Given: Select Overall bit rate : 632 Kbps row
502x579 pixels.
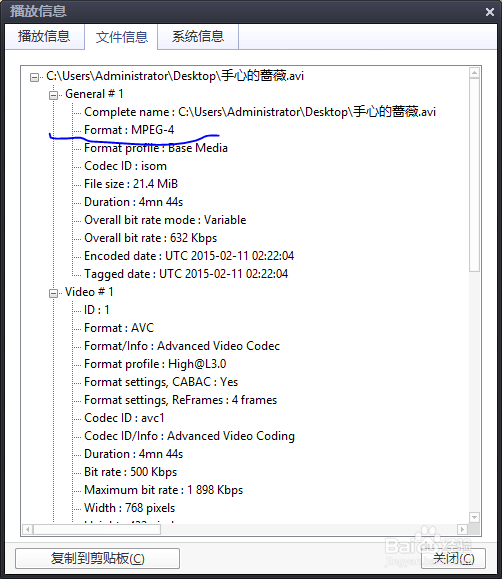Looking at the screenshot, I should 150,238.
